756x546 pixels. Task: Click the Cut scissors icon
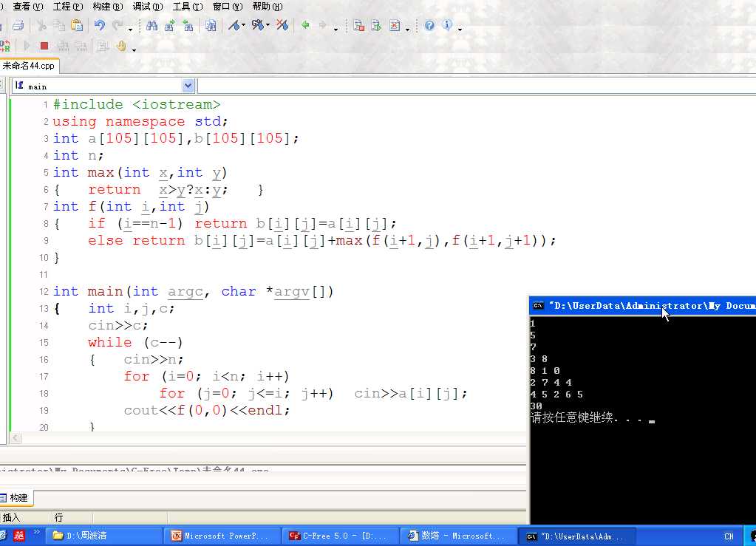41,25
